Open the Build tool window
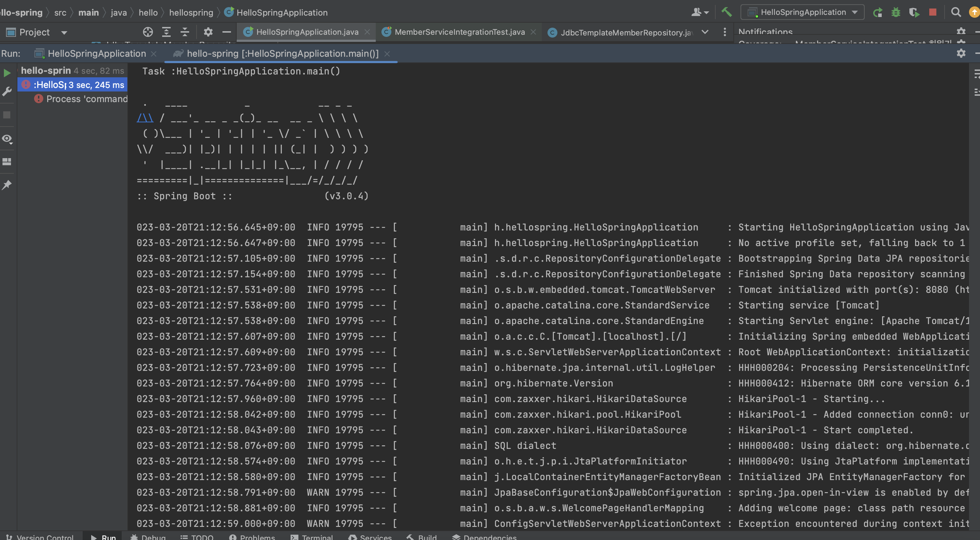This screenshot has height=540, width=980. [x=422, y=536]
